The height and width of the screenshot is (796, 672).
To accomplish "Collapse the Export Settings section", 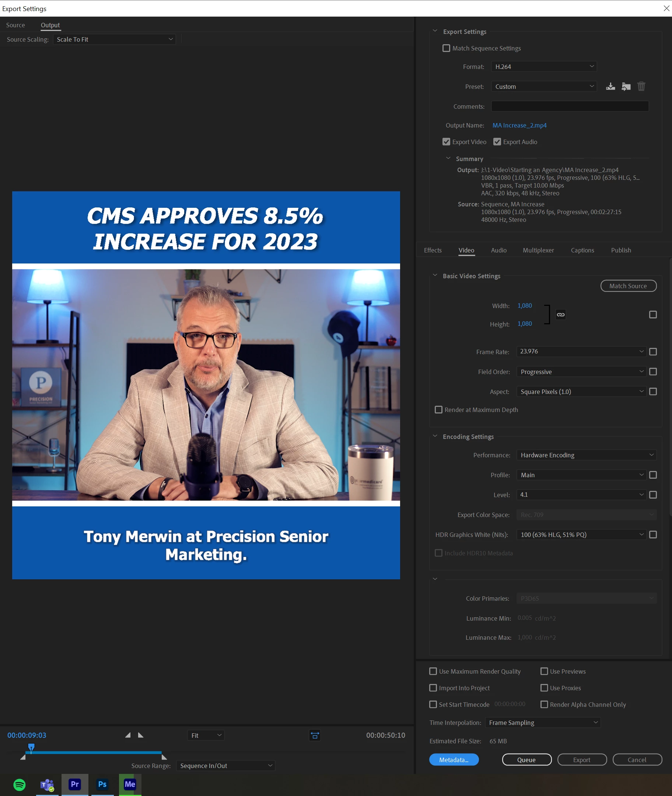I will [x=435, y=31].
